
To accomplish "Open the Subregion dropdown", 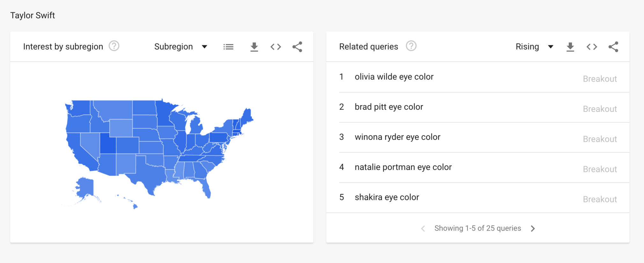I will point(181,47).
